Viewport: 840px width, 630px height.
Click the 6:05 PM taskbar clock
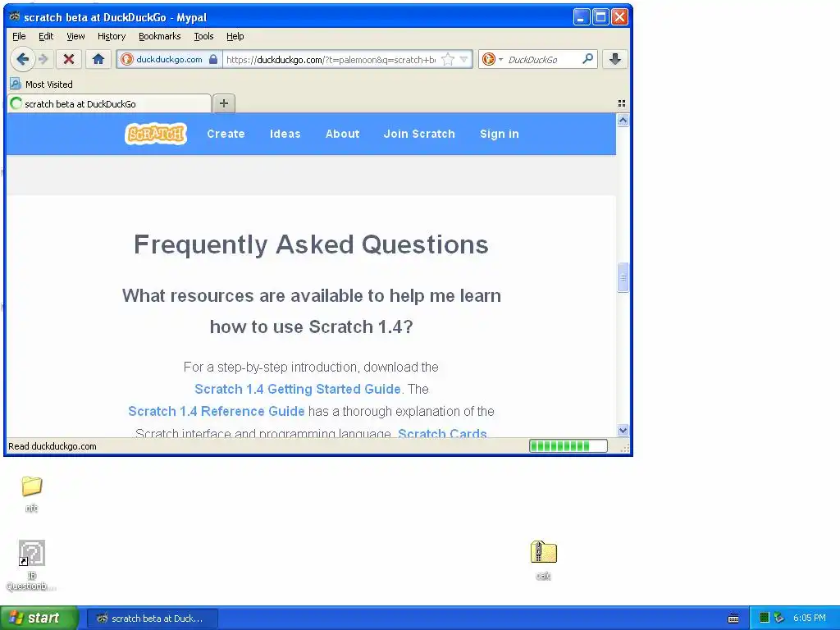[x=810, y=619]
